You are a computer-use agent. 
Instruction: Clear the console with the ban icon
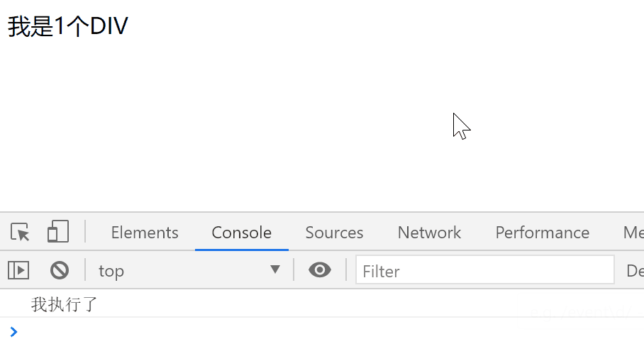pos(59,270)
